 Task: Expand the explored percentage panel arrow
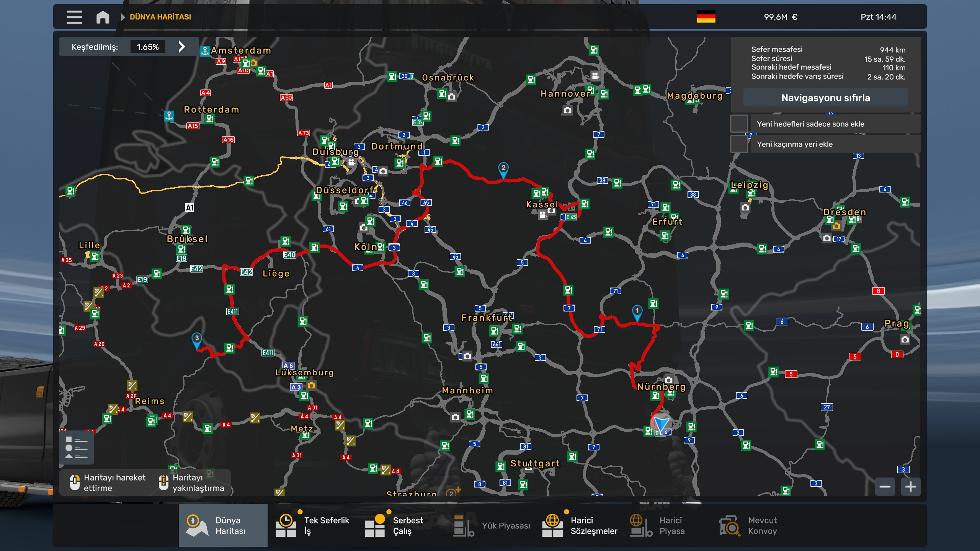coord(182,47)
